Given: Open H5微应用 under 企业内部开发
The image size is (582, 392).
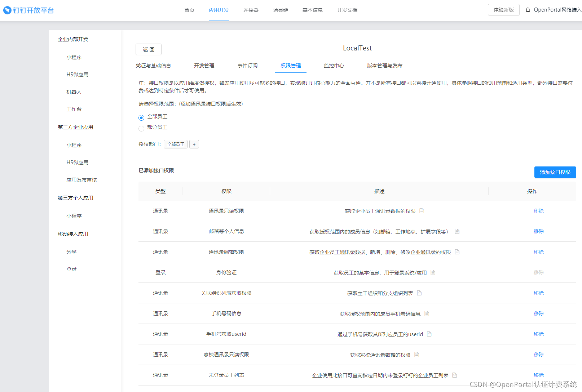Looking at the screenshot, I should pos(78,75).
